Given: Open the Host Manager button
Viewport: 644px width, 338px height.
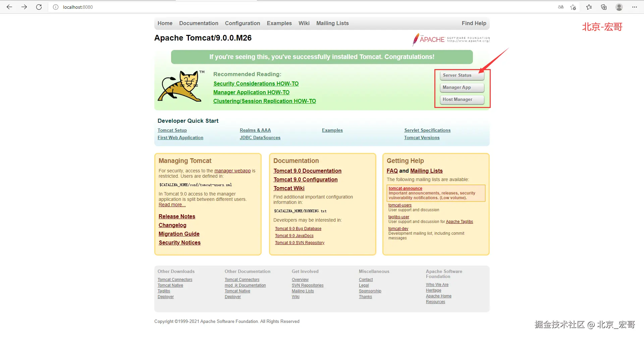Looking at the screenshot, I should point(462,100).
